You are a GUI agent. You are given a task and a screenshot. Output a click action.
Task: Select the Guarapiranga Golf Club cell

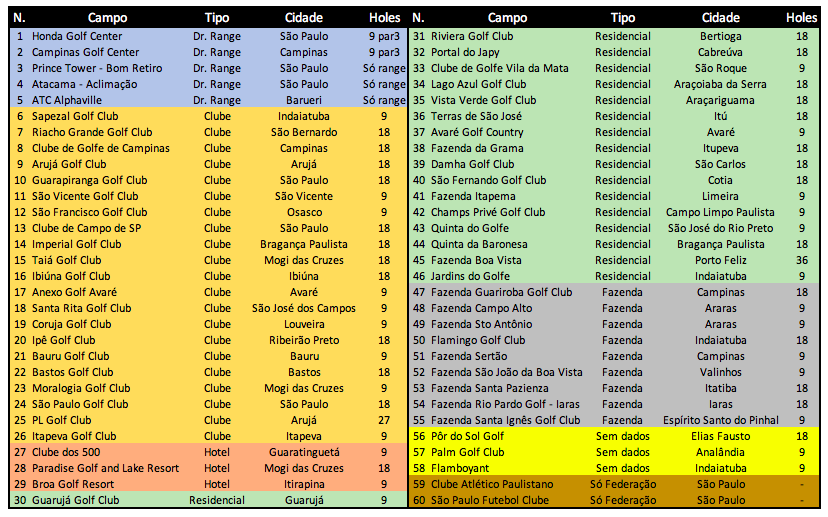point(89,180)
